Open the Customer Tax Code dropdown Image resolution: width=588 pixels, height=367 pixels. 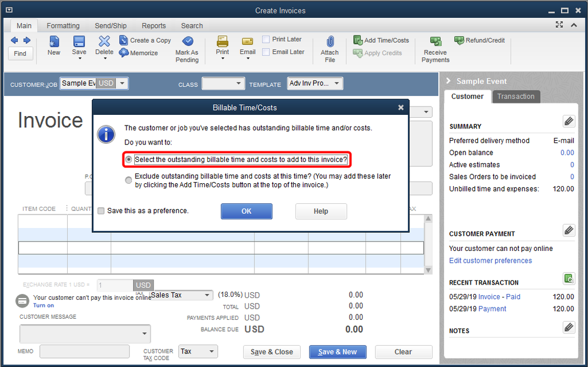point(211,352)
